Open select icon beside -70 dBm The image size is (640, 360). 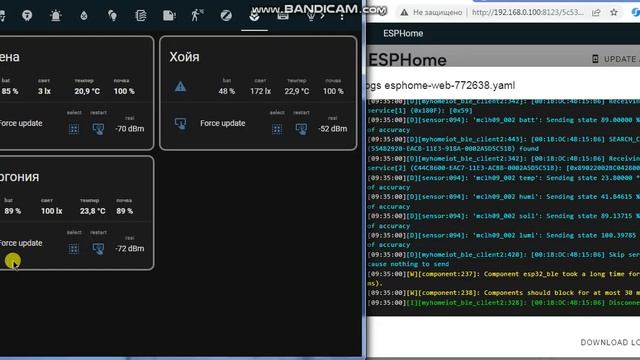click(x=74, y=129)
